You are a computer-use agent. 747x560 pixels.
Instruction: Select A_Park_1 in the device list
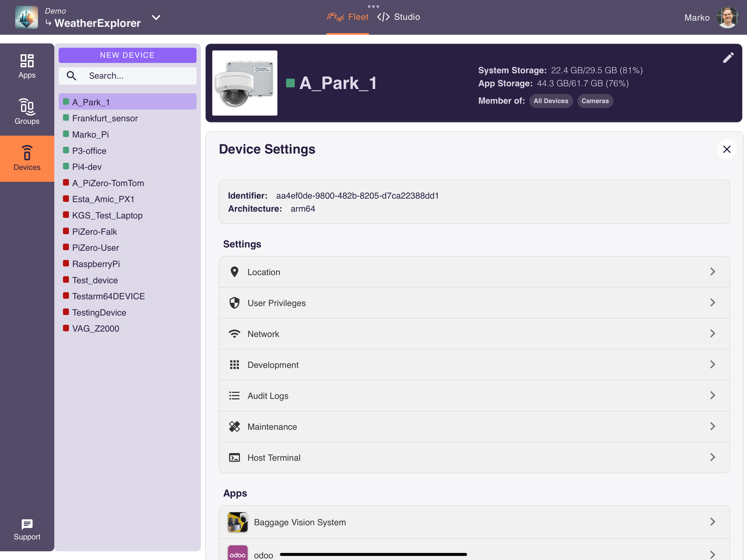[127, 101]
